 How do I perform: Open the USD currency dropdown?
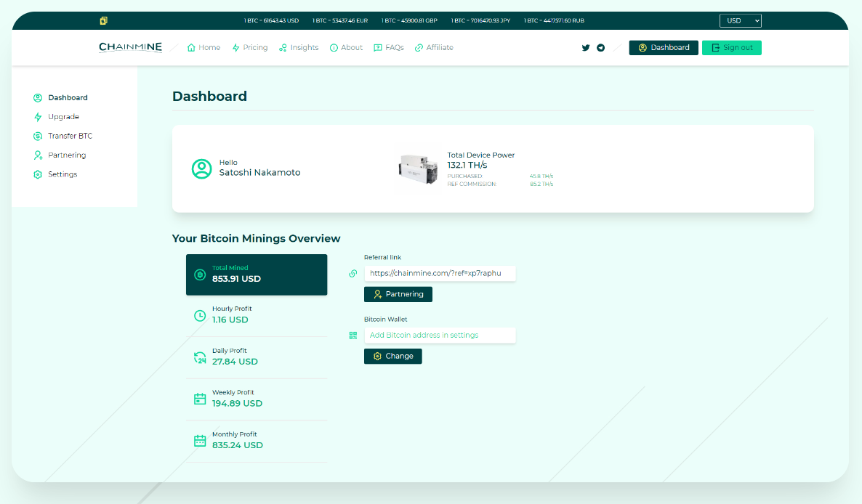pyautogui.click(x=740, y=21)
